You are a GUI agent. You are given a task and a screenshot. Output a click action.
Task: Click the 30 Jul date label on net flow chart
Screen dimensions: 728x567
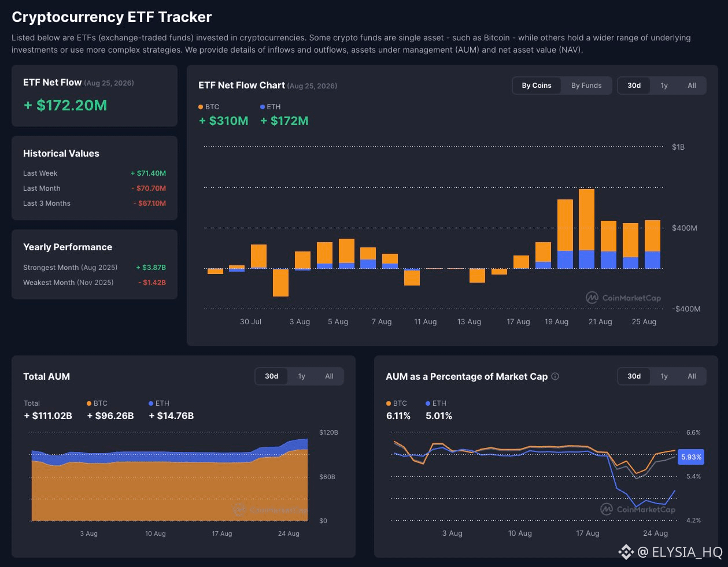click(250, 321)
